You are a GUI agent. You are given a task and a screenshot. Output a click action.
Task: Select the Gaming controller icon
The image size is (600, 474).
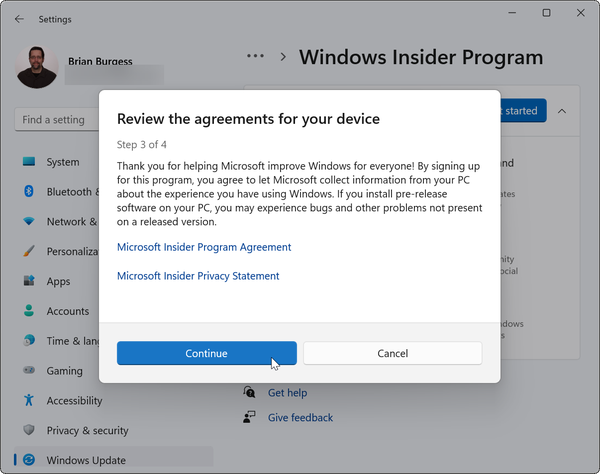point(29,370)
